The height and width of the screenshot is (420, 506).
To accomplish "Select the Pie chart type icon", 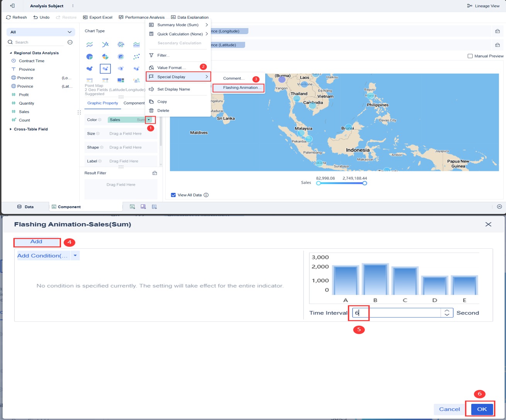I will 89,56.
